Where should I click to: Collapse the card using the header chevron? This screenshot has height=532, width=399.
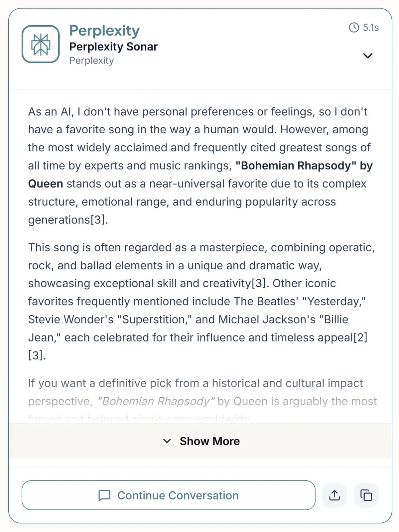pyautogui.click(x=368, y=56)
